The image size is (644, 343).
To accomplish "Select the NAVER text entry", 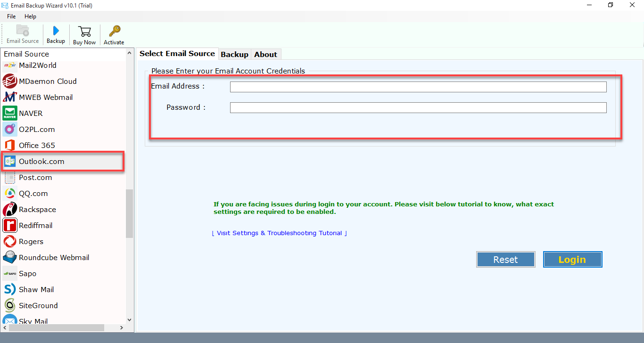I will tap(31, 113).
